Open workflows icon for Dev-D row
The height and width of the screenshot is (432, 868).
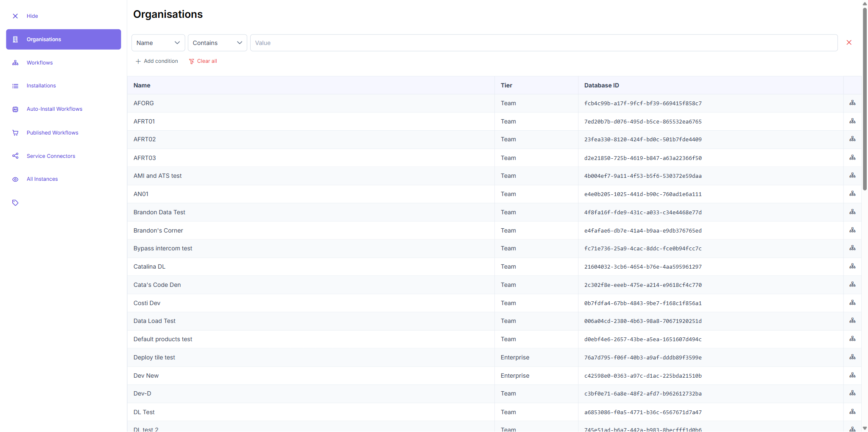(852, 393)
